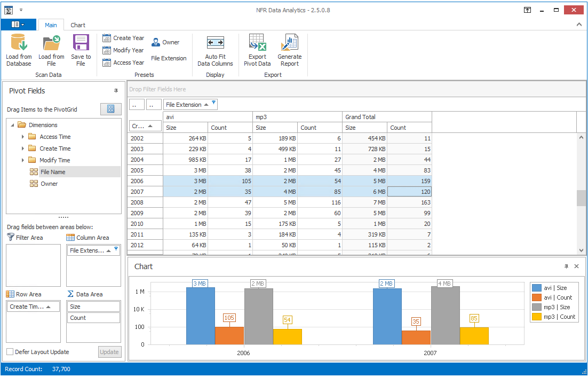The height and width of the screenshot is (377, 588).
Task: Apply the Create Year preset
Action: (123, 38)
